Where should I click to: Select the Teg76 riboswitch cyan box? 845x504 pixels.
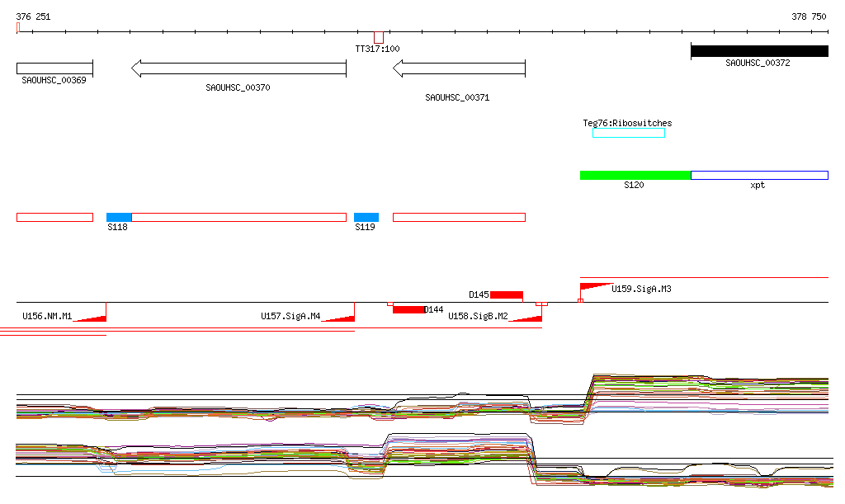(628, 133)
